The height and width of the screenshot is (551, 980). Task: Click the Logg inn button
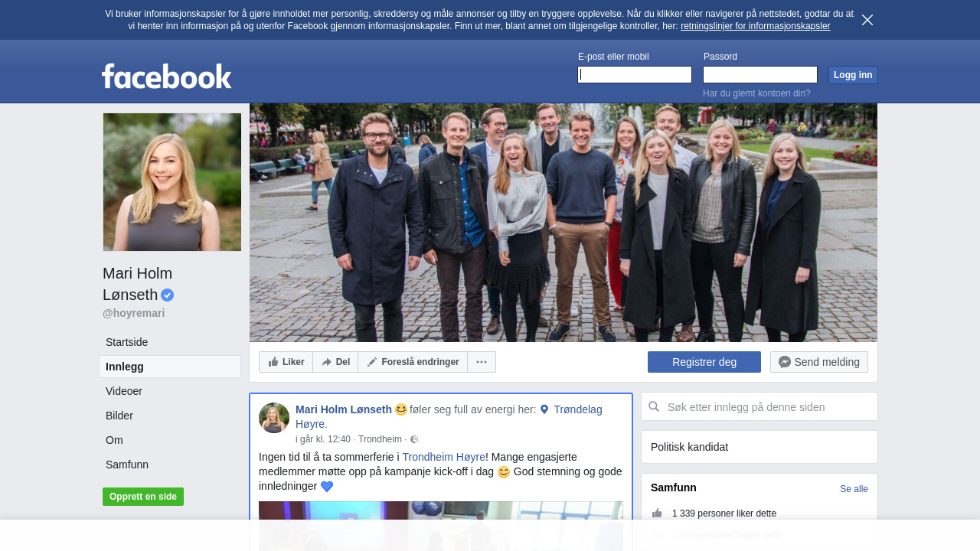[x=853, y=75]
